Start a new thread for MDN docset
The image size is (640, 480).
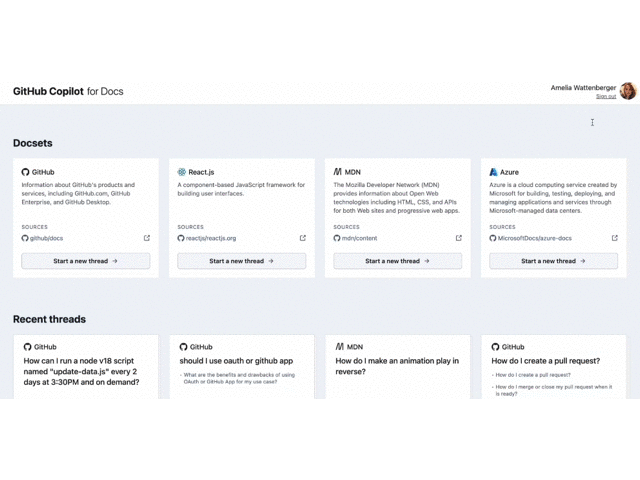398,261
